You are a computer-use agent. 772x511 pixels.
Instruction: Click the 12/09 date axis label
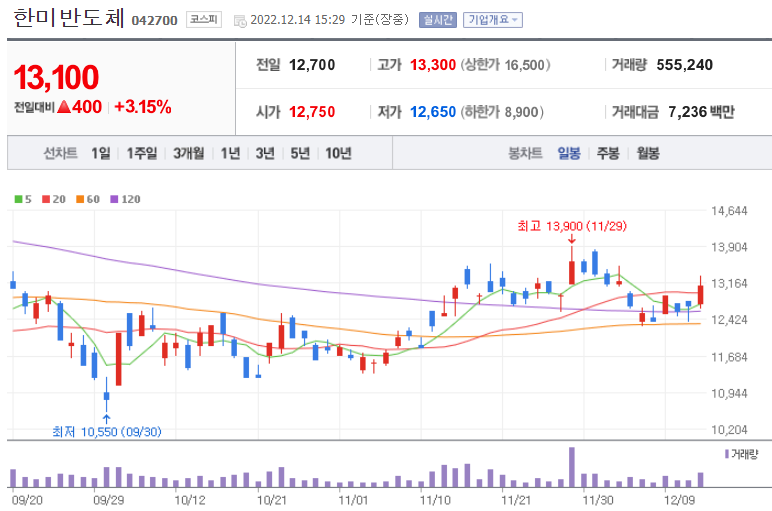point(679,500)
